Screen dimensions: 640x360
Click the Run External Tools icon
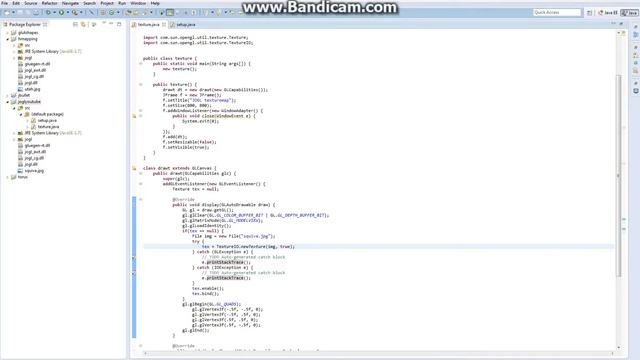click(x=75, y=13)
